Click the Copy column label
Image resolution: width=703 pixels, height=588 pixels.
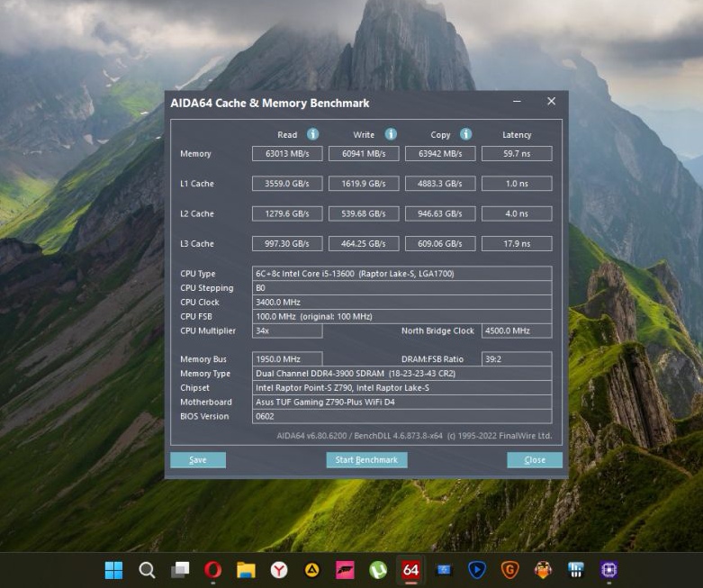[x=440, y=135]
